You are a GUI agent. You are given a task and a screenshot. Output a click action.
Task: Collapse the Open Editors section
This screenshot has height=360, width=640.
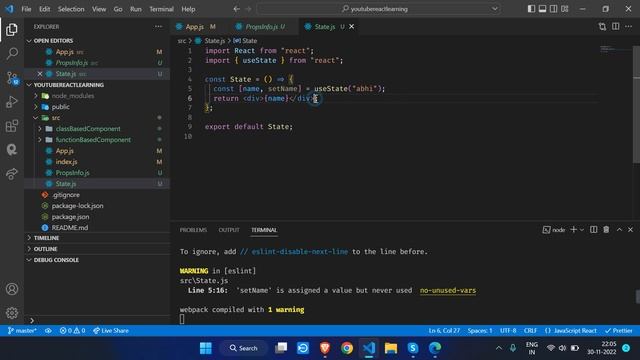coord(53,41)
